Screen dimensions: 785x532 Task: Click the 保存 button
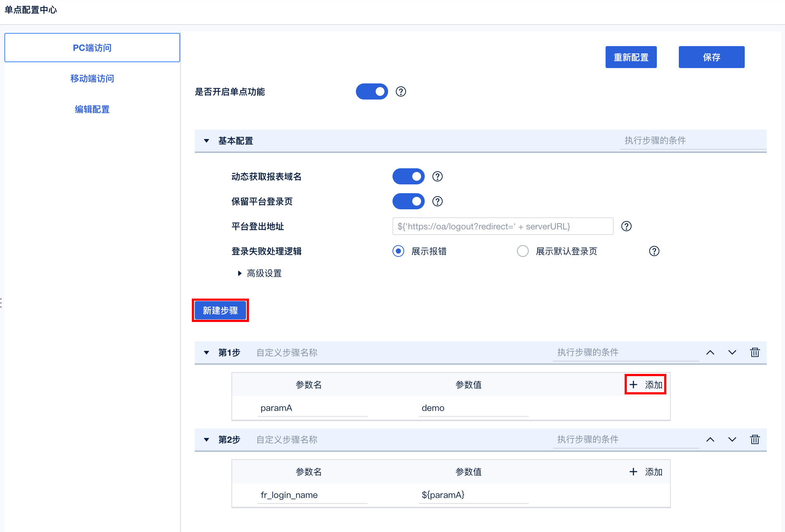(711, 57)
